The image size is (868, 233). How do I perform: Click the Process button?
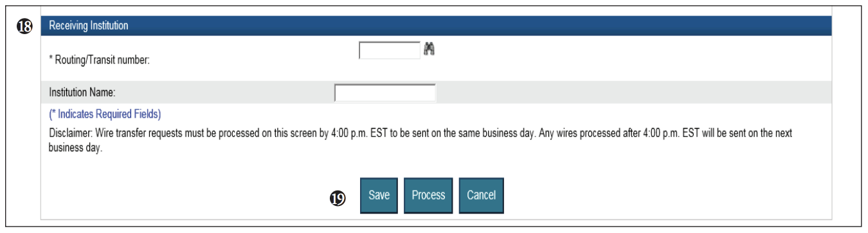[x=429, y=195]
